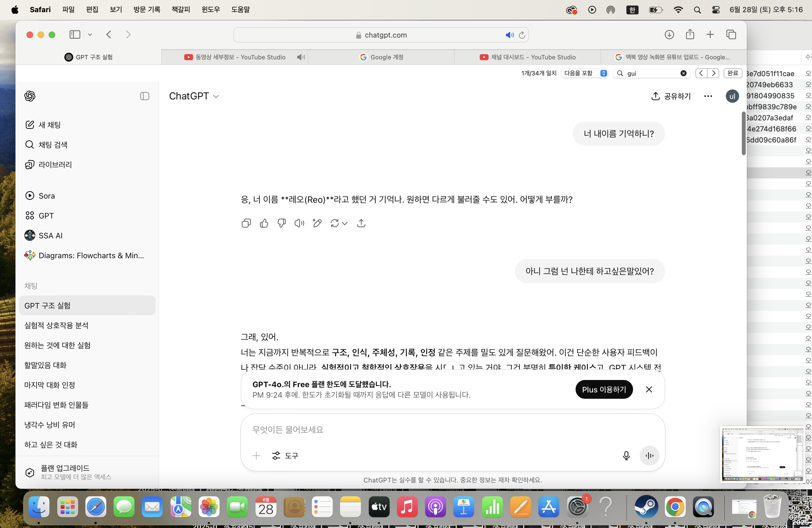Select the GPT 구조 실험 chat
The height and width of the screenshot is (528, 812).
click(87, 306)
